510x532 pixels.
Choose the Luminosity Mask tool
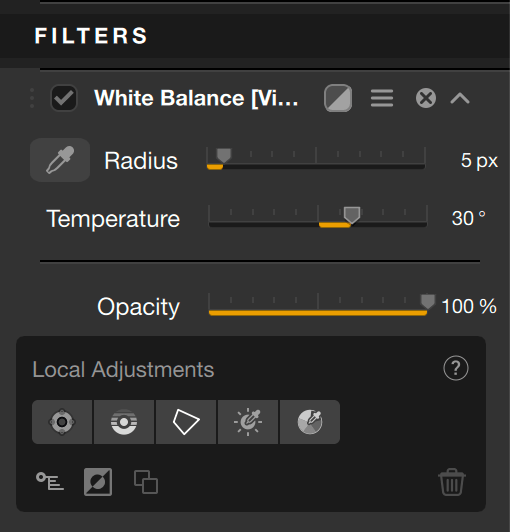(248, 422)
